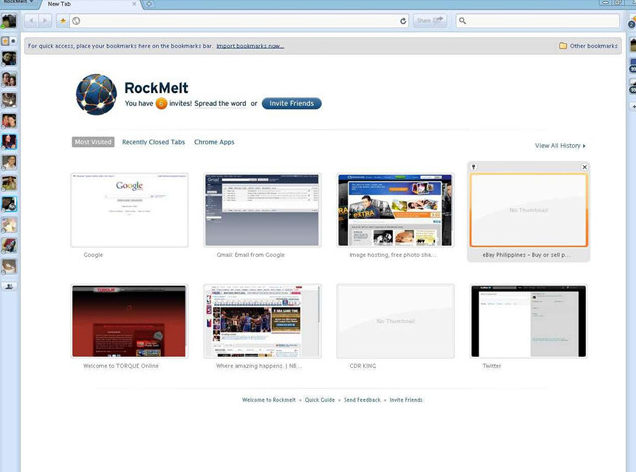
Task: Open your own profile avatar with green status dot
Action: tap(9, 21)
